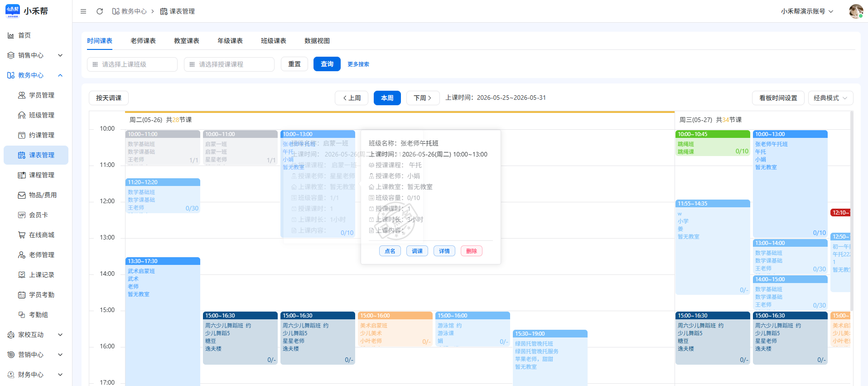Select the green 跳绳班 10:00~10:45 class block
Viewport: 868px width, 386px height.
coord(713,143)
